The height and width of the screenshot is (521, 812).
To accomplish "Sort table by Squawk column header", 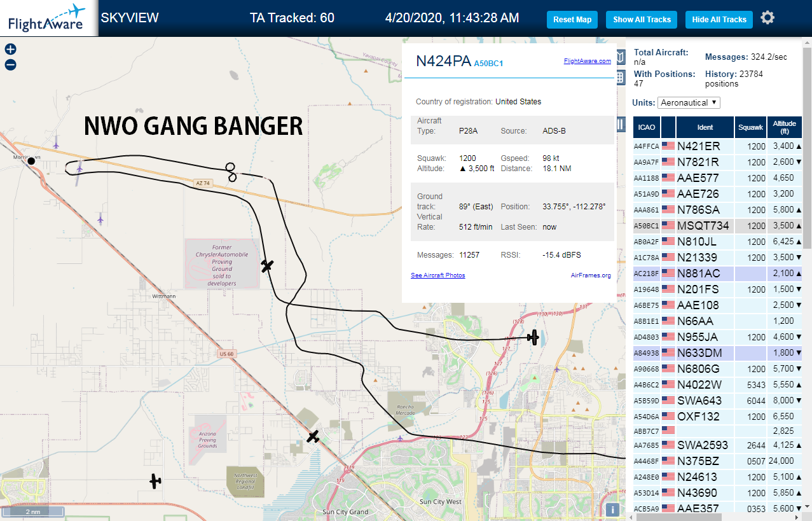I will 750,127.
